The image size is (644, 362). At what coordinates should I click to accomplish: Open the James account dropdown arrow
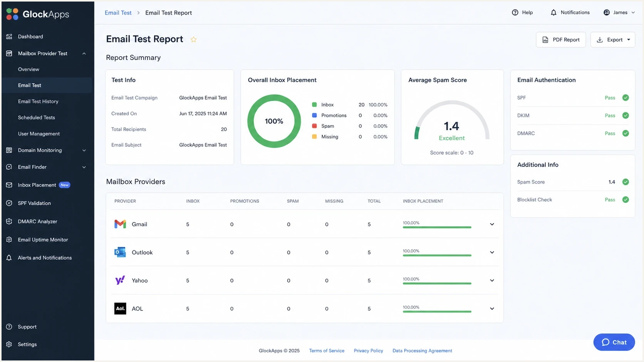point(633,13)
